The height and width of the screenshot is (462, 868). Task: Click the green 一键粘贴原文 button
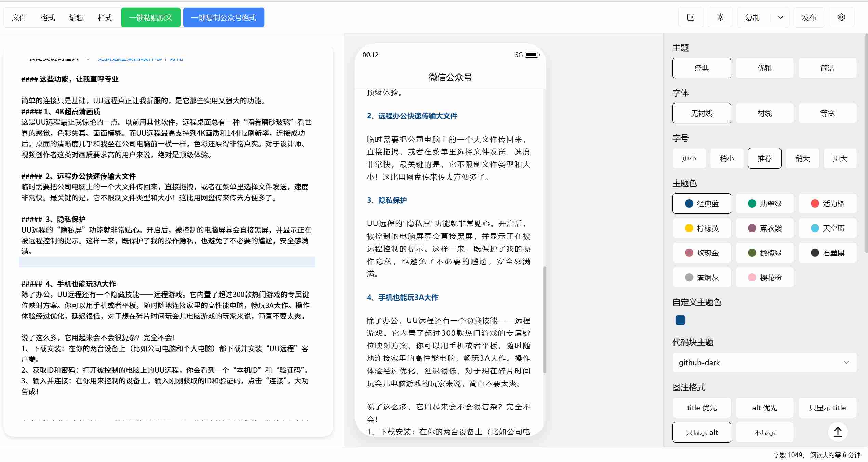[151, 17]
